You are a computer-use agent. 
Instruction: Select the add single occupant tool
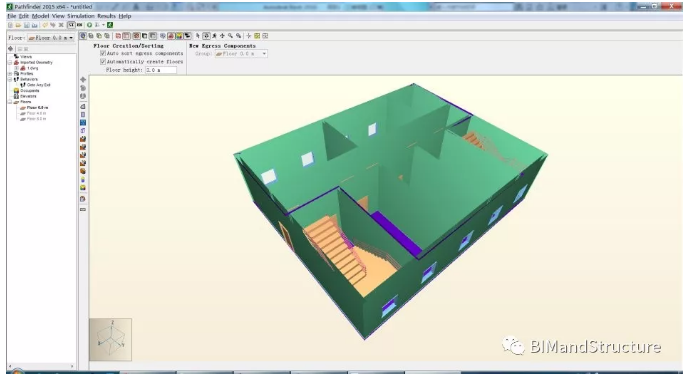[x=83, y=180]
